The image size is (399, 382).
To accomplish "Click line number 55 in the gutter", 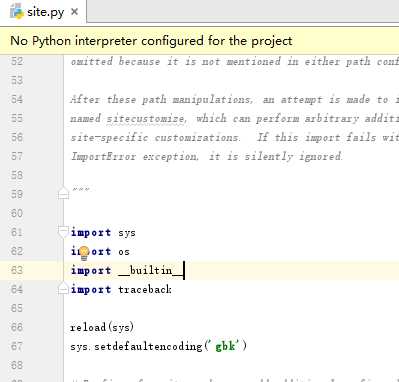I will pyautogui.click(x=17, y=118).
